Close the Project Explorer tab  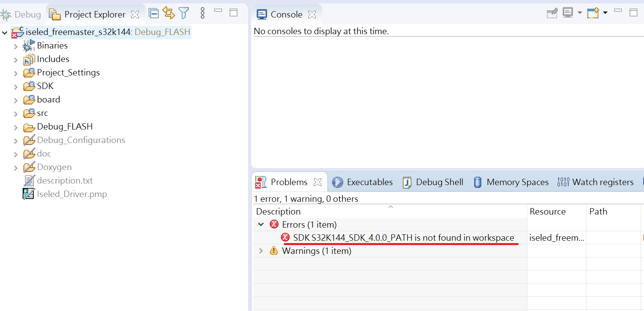pyautogui.click(x=135, y=15)
